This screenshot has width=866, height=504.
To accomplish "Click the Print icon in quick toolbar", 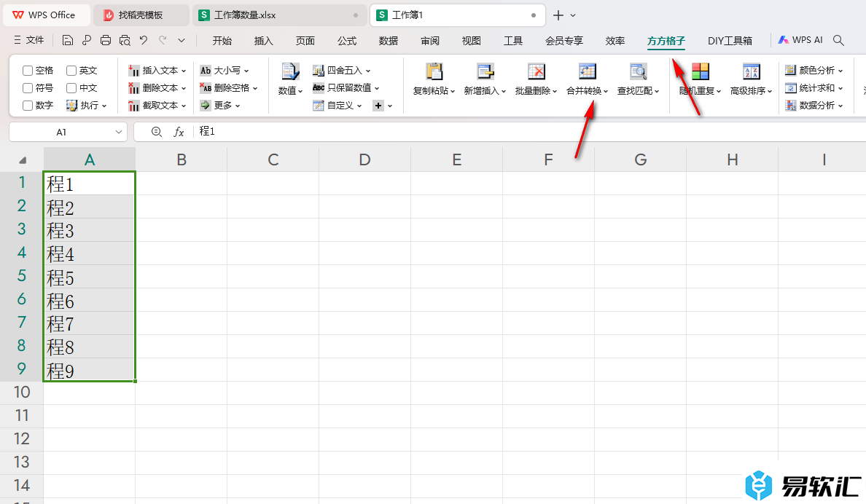I will click(106, 40).
